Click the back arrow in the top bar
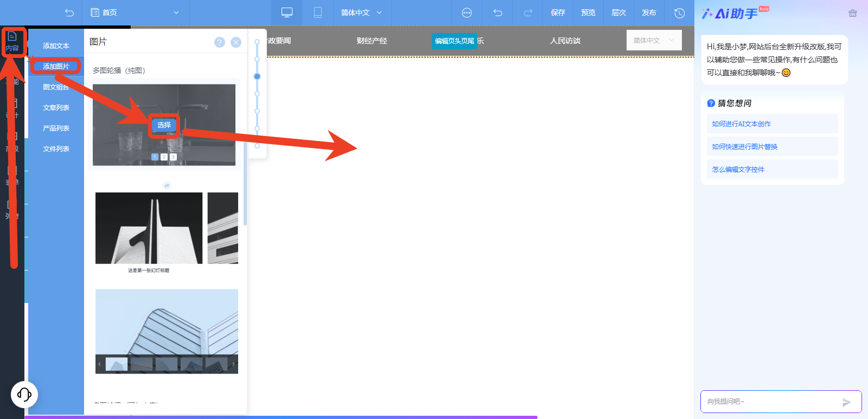Image resolution: width=868 pixels, height=419 pixels. pyautogui.click(x=69, y=12)
